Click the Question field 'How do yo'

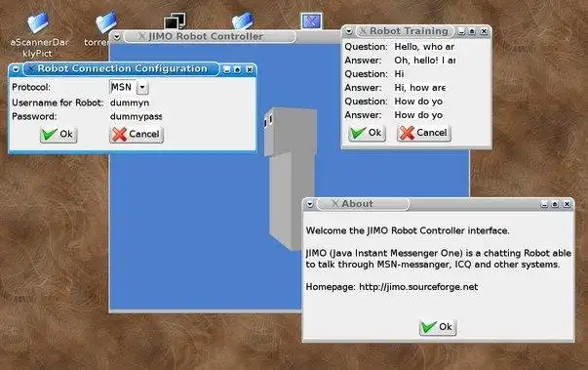(418, 102)
